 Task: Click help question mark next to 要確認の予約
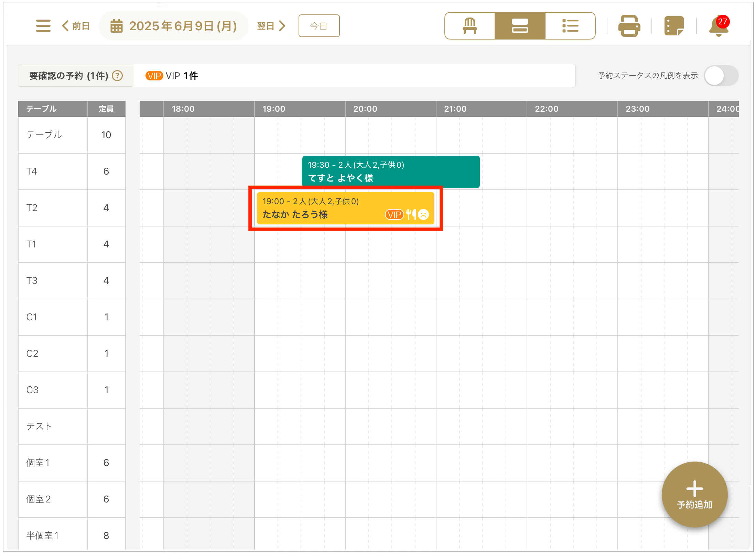118,76
